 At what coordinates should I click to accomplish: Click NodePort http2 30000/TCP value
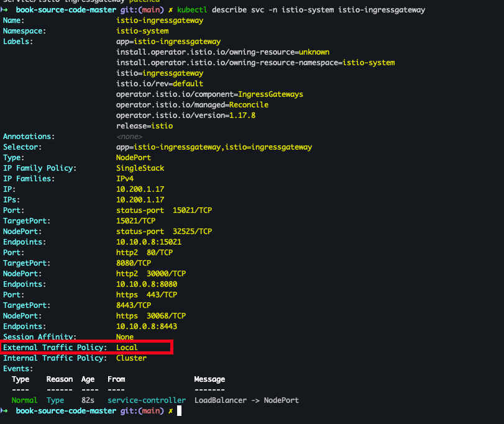[x=151, y=274]
